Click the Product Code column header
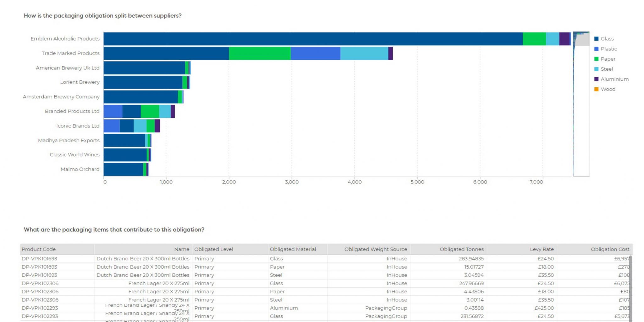The image size is (644, 322). point(38,249)
